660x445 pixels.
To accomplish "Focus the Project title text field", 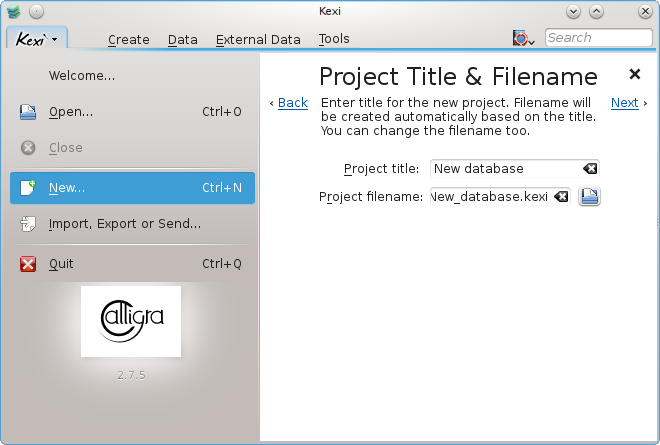I will click(x=504, y=169).
